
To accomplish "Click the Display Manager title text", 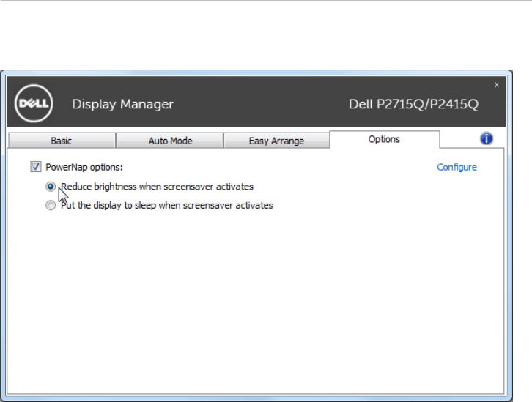I will 122,104.
